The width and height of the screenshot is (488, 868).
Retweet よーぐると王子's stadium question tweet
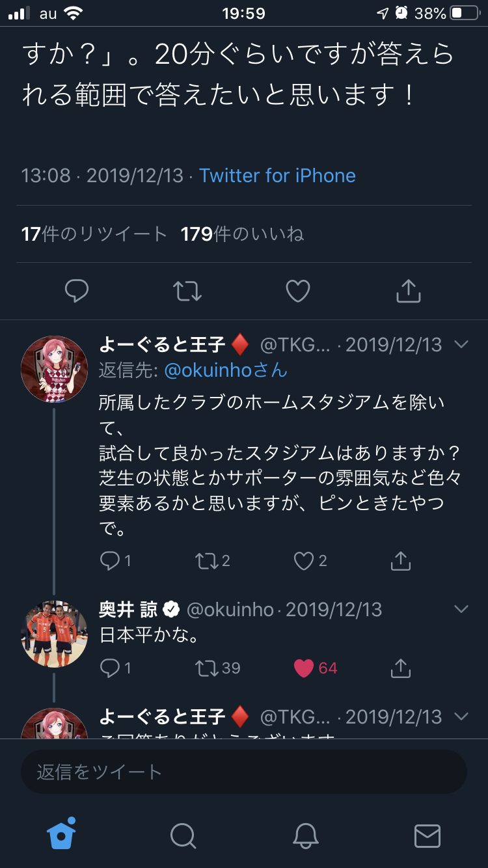click(x=206, y=560)
